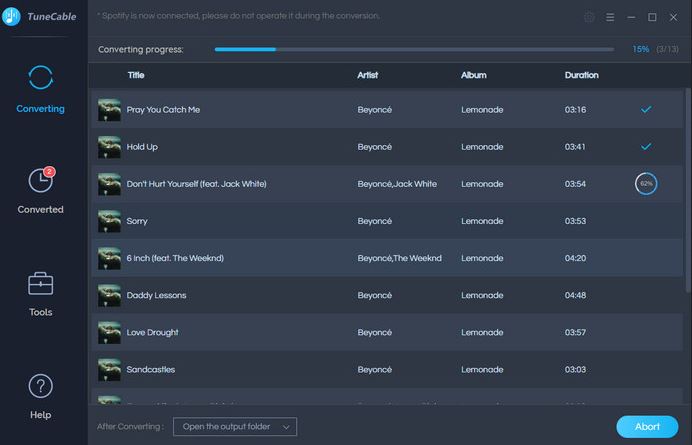The height and width of the screenshot is (445, 692).
Task: Abort the conversion
Action: (647, 426)
